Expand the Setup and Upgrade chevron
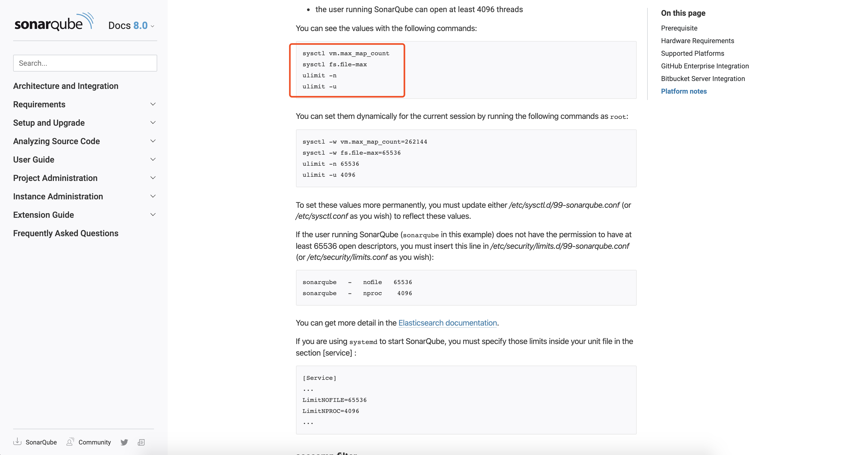 tap(153, 123)
